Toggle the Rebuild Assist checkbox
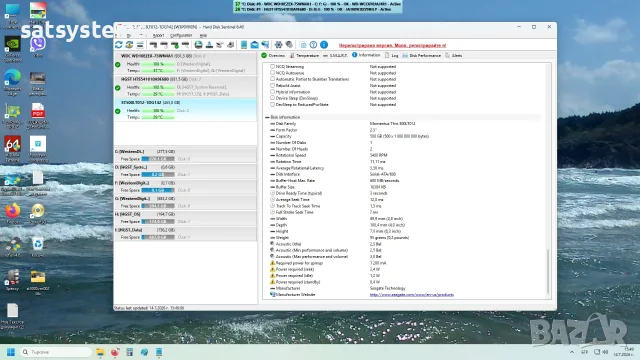The height and width of the screenshot is (360, 640). pyautogui.click(x=272, y=86)
